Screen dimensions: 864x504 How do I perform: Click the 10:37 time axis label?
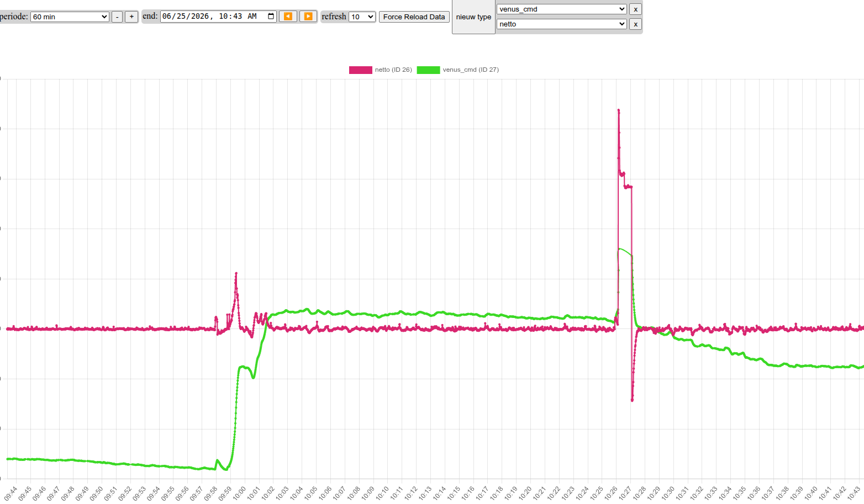coord(768,494)
